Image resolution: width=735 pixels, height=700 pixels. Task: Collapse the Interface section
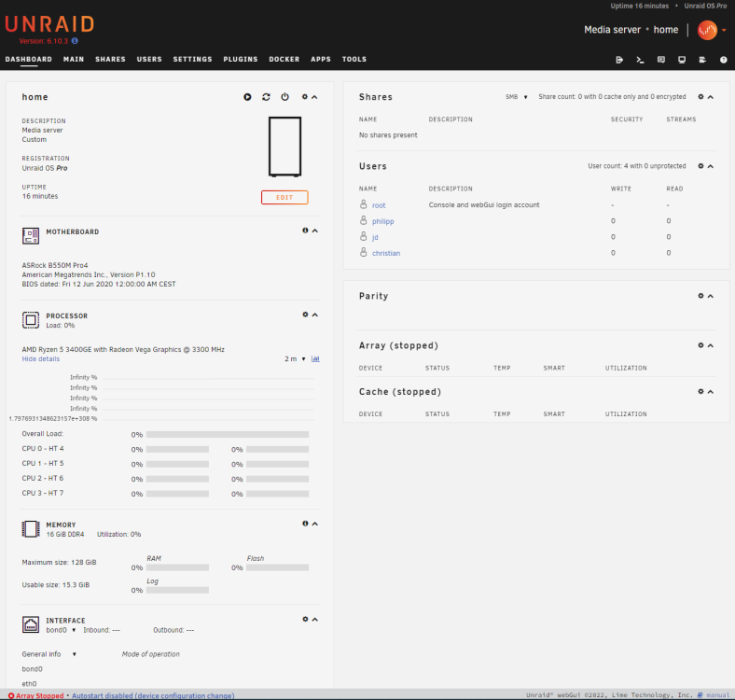pos(315,620)
